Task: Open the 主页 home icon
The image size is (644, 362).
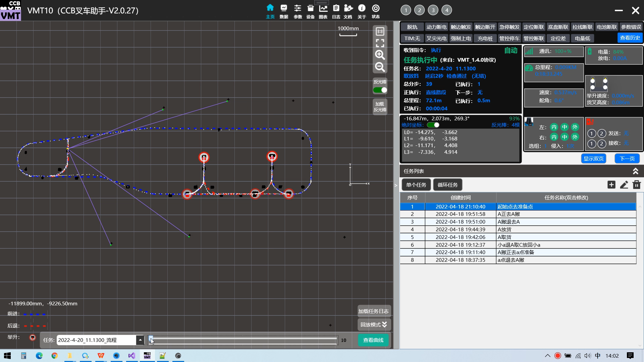Action: point(270,11)
